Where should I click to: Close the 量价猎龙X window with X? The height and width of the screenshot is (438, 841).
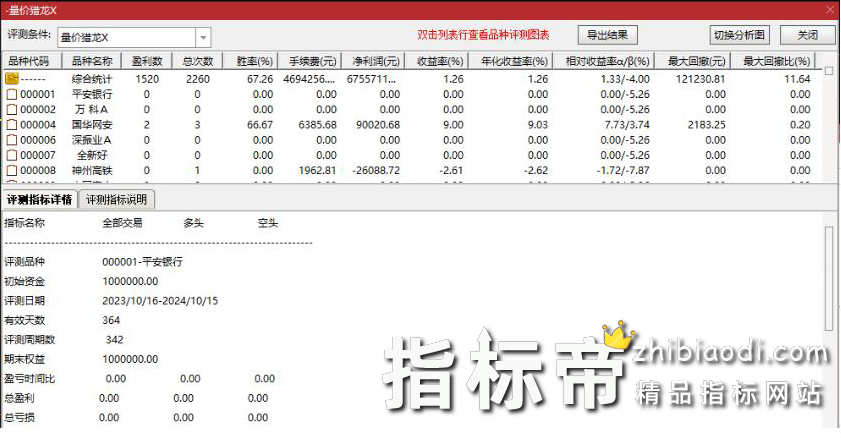click(x=830, y=10)
